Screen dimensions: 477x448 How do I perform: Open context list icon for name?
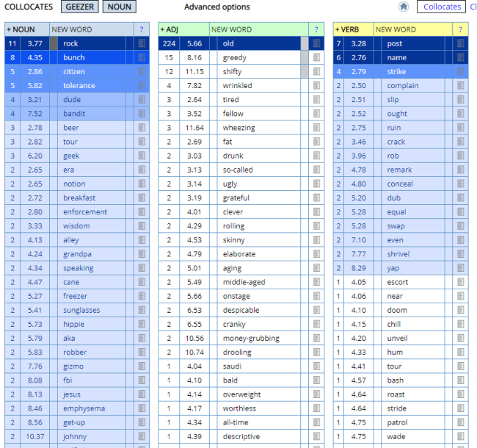pyautogui.click(x=461, y=57)
